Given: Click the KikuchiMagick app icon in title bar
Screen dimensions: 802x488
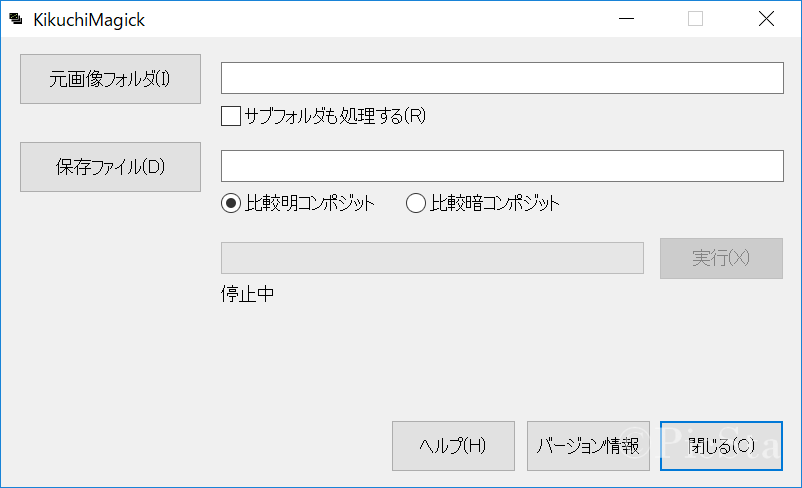Looking at the screenshot, I should click(16, 19).
